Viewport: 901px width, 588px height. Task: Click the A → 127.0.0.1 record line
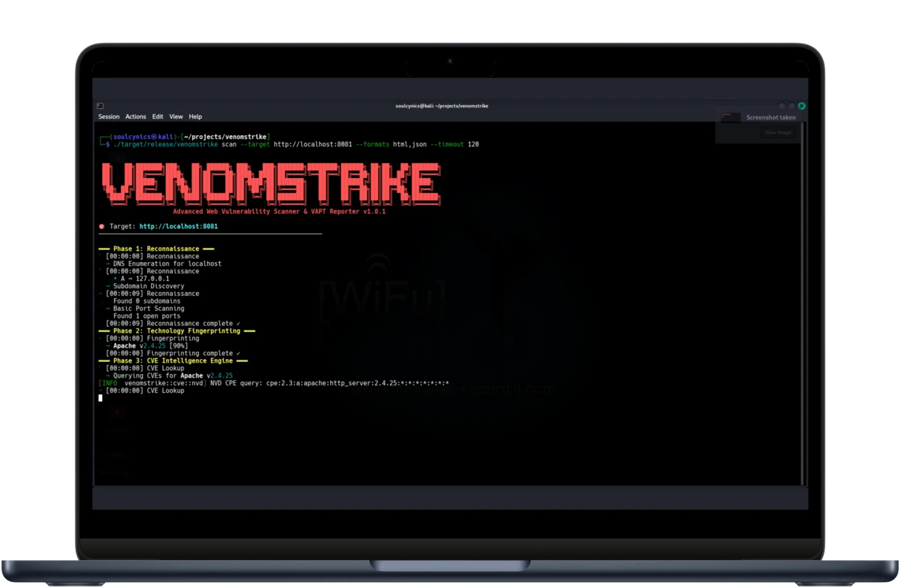point(141,279)
